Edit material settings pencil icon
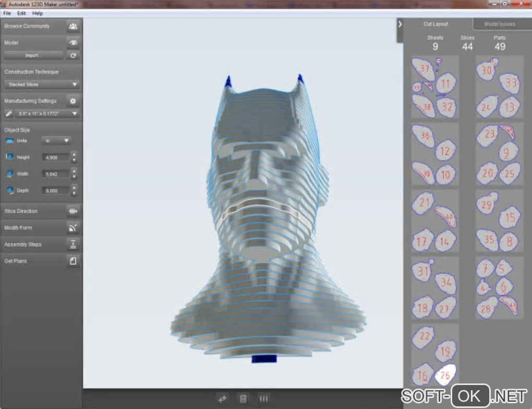The height and width of the screenshot is (409, 532). pos(8,113)
